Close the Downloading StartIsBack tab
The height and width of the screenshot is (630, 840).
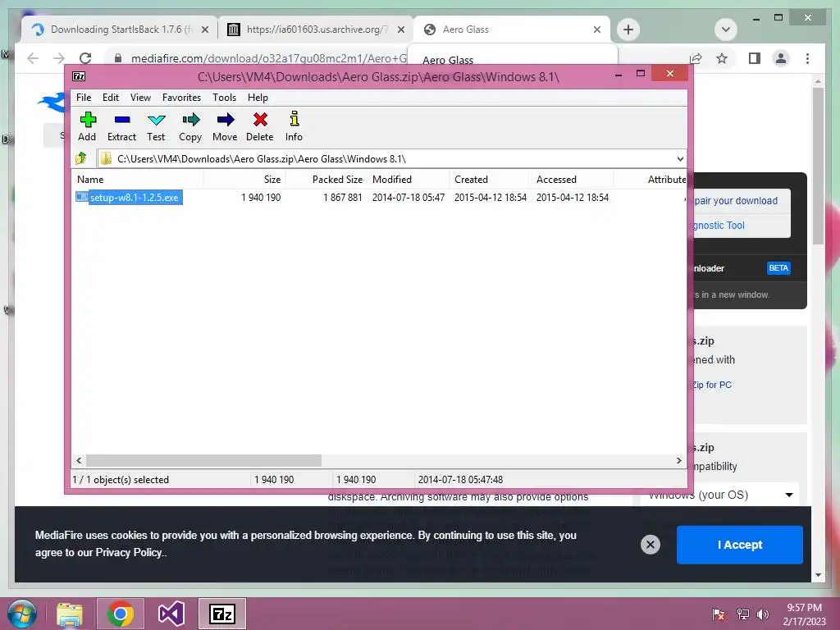pyautogui.click(x=205, y=30)
